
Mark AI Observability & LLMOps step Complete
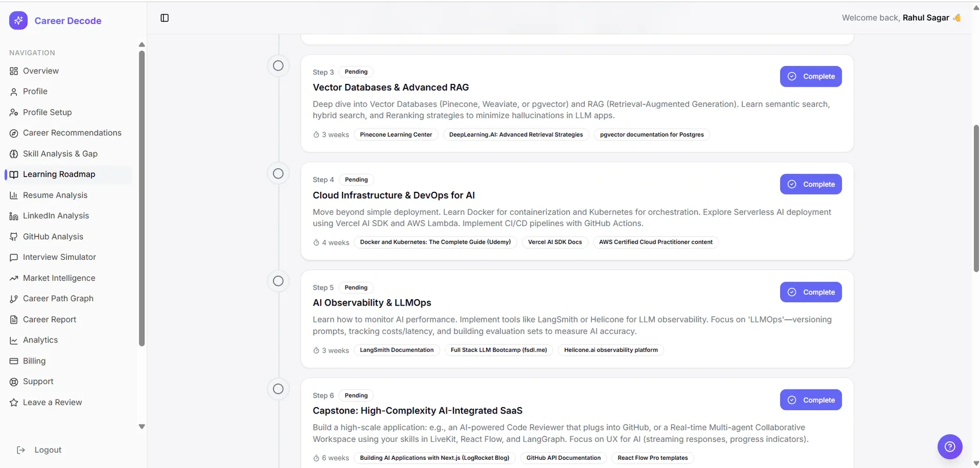pos(811,292)
